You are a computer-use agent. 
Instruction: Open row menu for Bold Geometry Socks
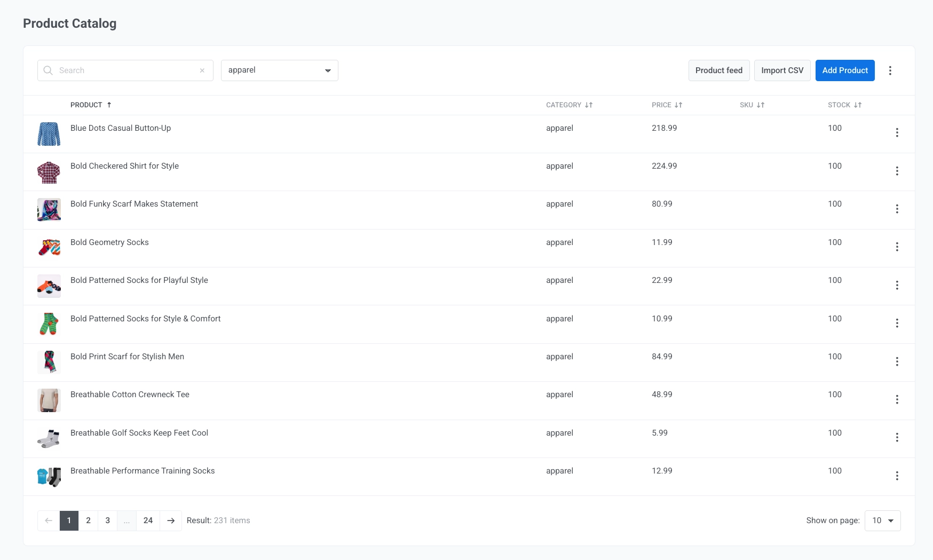(x=897, y=247)
